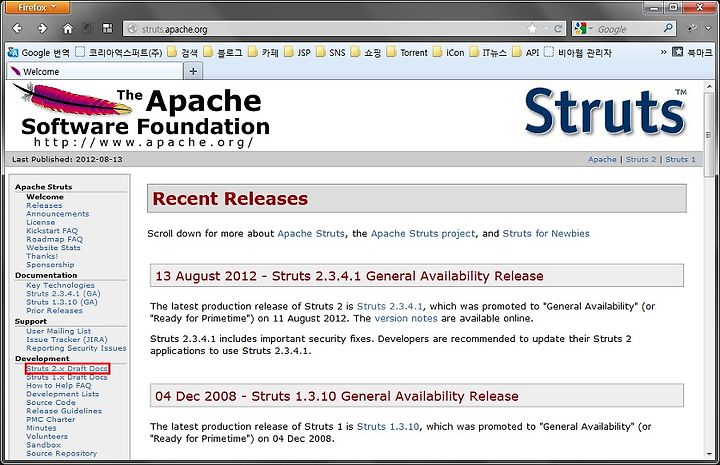Open the 코리아엑스퍼트(주) bookmark
Screen dimensions: 720x465
[119, 52]
